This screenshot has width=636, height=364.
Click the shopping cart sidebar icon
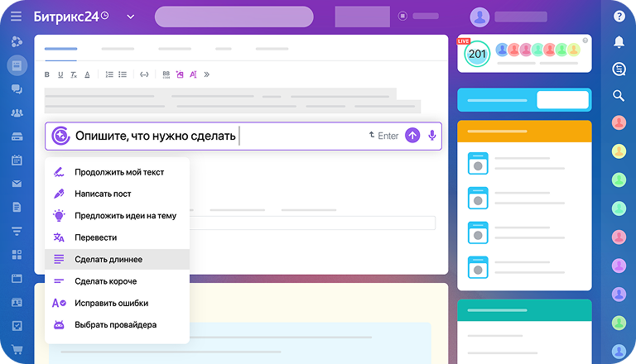pyautogui.click(x=17, y=350)
